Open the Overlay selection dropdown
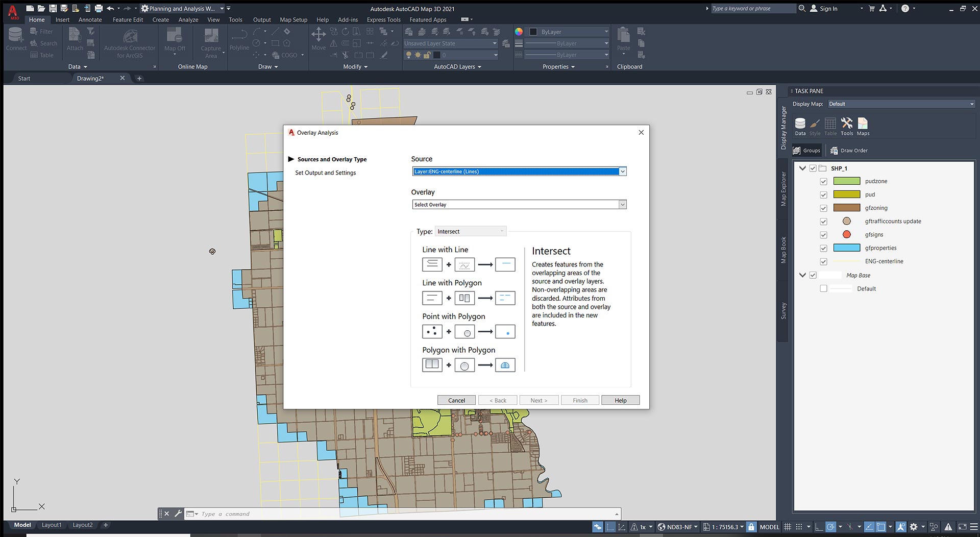Screen dimensions: 980x537 622,205
